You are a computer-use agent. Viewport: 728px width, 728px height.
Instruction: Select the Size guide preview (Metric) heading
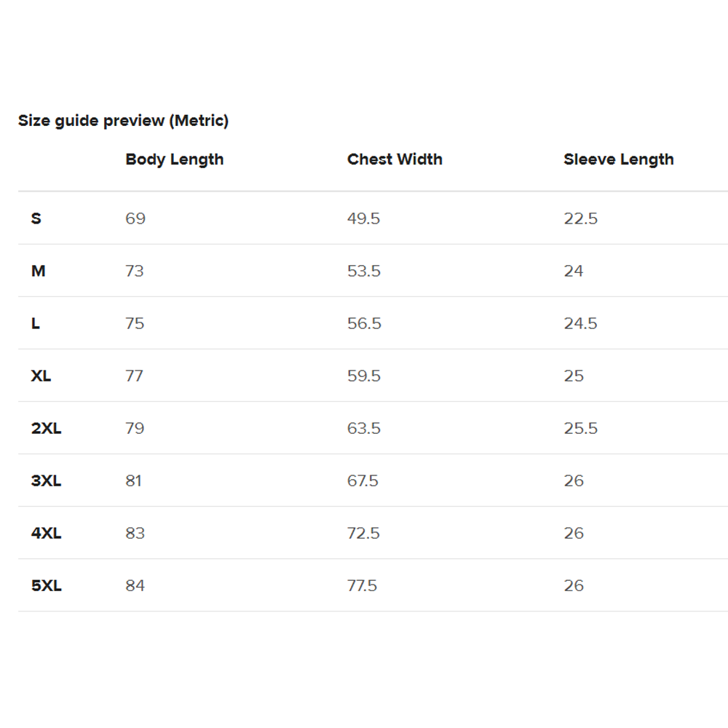pyautogui.click(x=124, y=121)
